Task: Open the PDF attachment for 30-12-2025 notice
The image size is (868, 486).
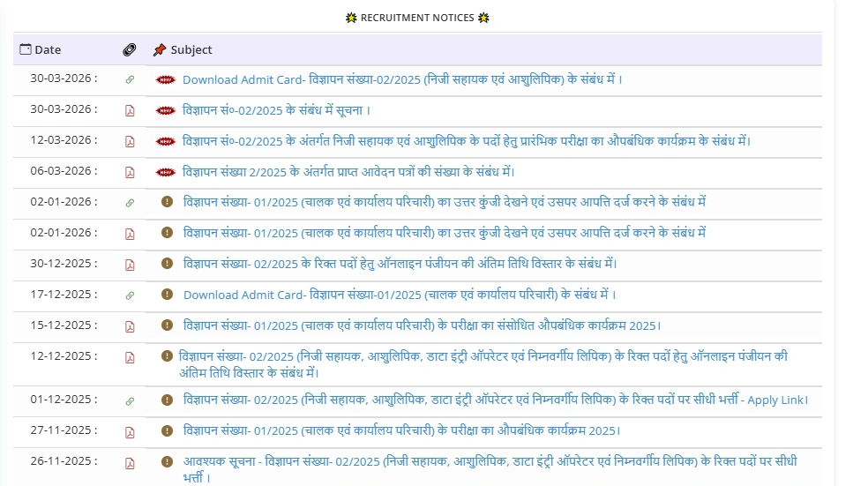Action: click(x=130, y=265)
